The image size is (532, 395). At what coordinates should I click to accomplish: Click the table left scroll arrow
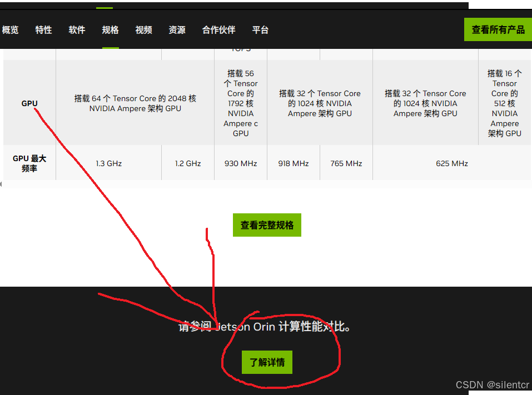click(x=1, y=184)
